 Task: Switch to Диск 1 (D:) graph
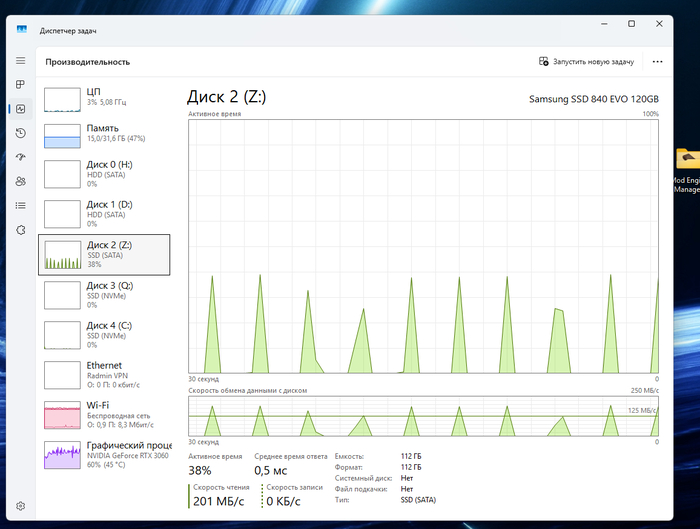coord(104,214)
